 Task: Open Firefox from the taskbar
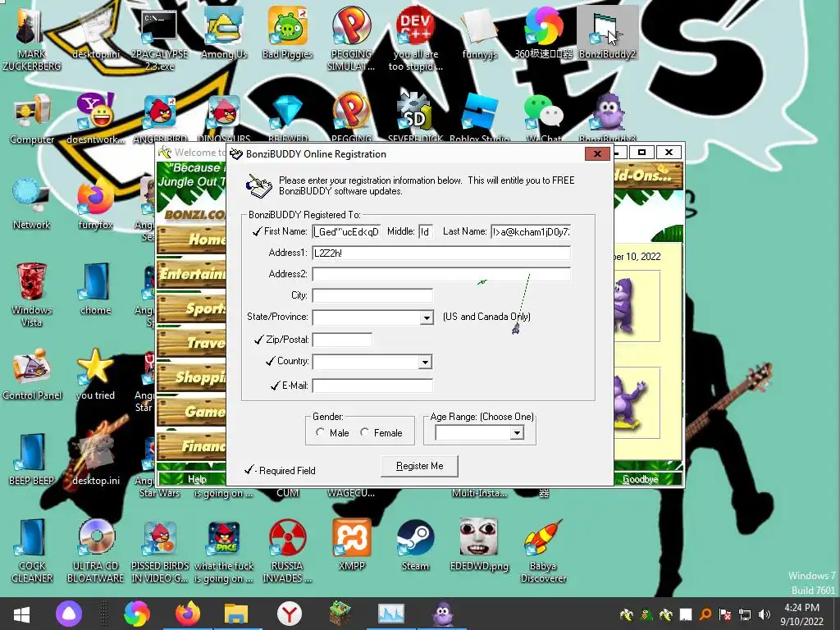coord(188,614)
